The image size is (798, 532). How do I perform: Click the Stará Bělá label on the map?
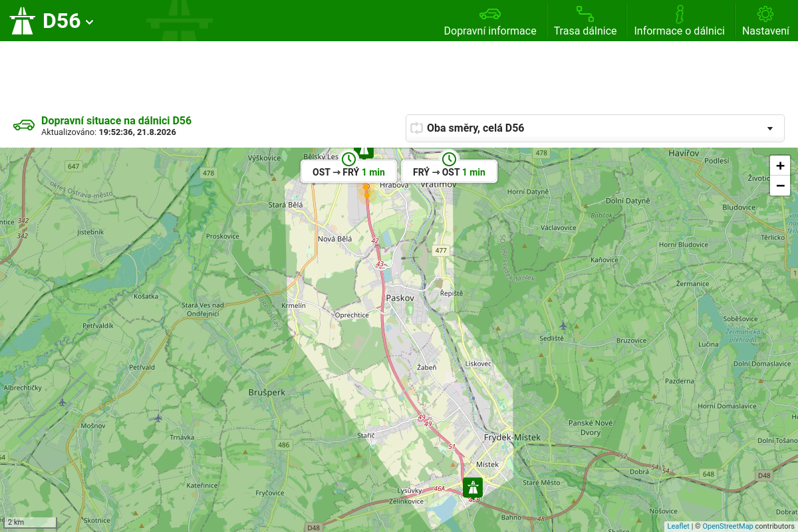coord(285,205)
